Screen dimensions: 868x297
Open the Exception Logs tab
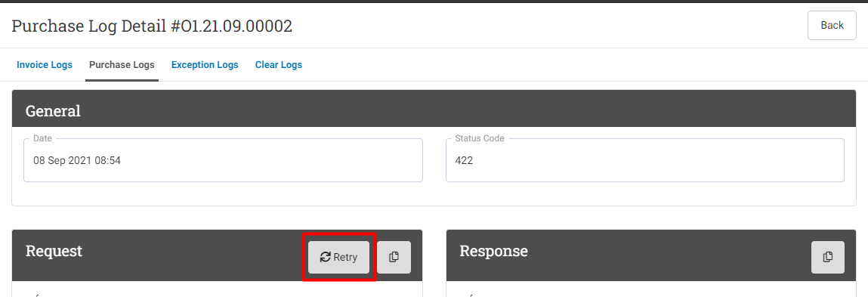(205, 65)
